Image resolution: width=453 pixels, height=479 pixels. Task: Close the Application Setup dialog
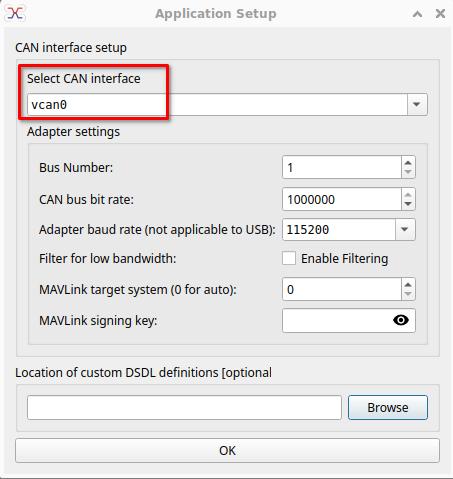click(x=440, y=14)
